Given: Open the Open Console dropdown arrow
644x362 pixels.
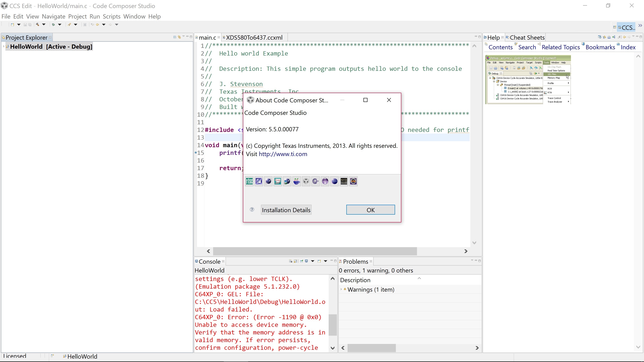Looking at the screenshot, I should (x=325, y=261).
